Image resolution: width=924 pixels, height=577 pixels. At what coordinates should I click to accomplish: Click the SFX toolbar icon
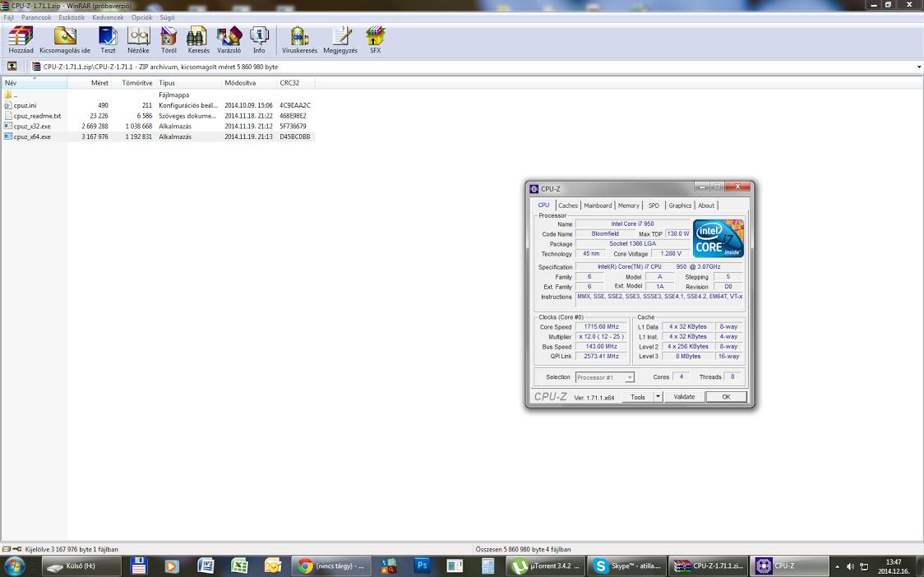(x=376, y=39)
